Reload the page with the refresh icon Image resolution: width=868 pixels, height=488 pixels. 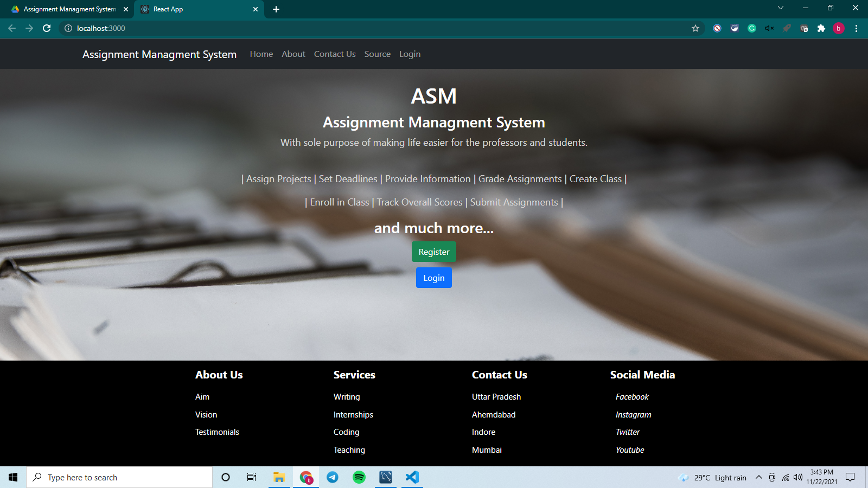[x=47, y=28]
